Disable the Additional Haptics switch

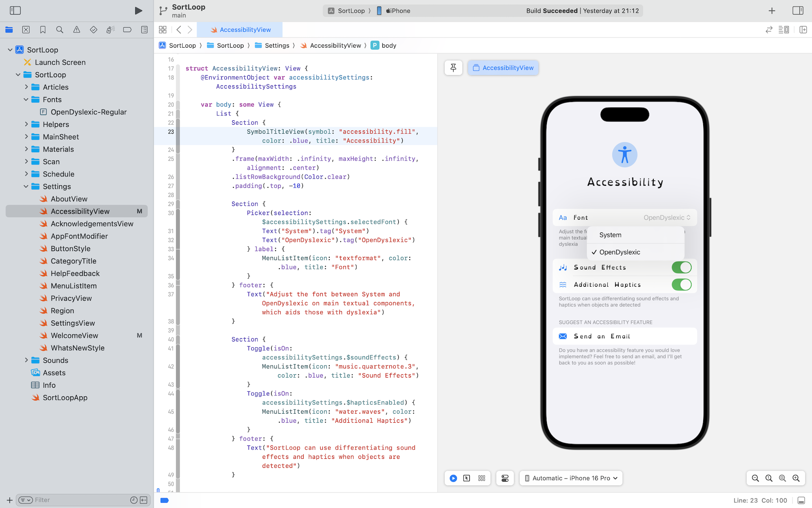[x=681, y=284]
